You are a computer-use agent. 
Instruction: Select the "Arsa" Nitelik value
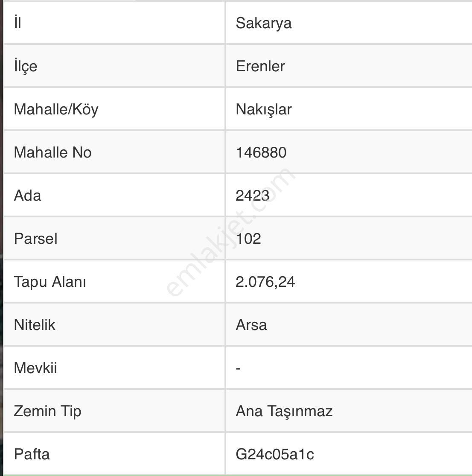pos(251,325)
